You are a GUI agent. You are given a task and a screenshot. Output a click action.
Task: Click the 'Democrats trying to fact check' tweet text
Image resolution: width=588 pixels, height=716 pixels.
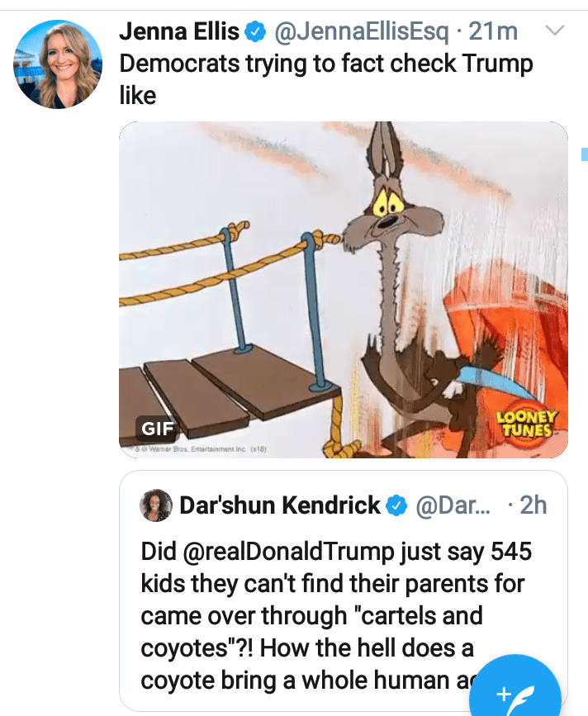pyautogui.click(x=326, y=64)
